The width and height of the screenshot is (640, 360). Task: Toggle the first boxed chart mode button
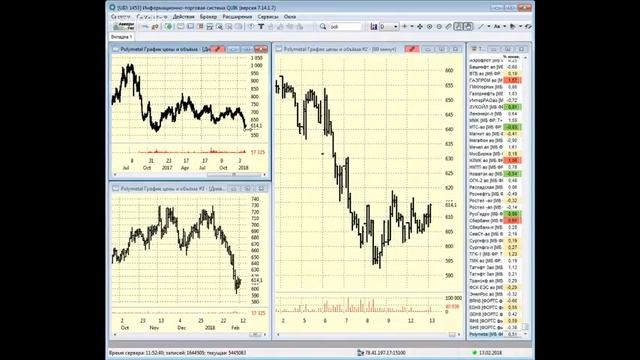[x=458, y=27]
